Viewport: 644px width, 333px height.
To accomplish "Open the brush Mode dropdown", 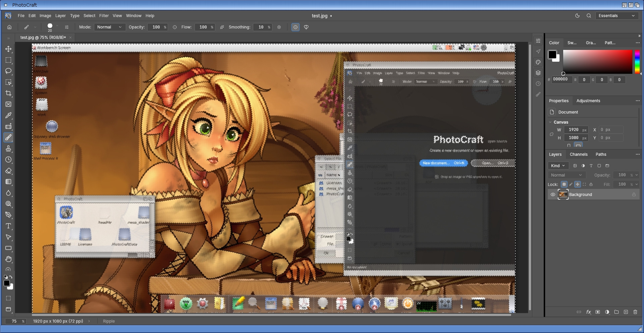I will pos(110,27).
